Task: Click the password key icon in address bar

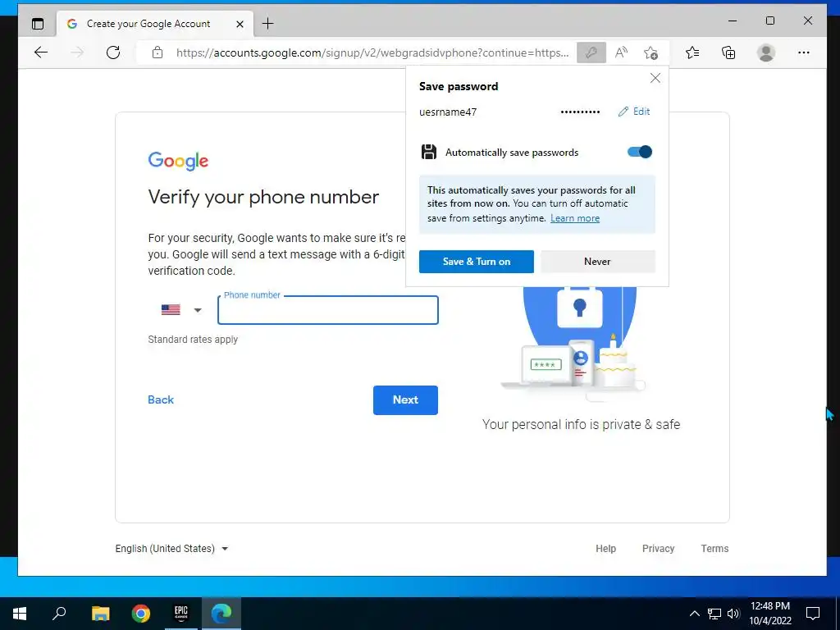Action: point(591,52)
